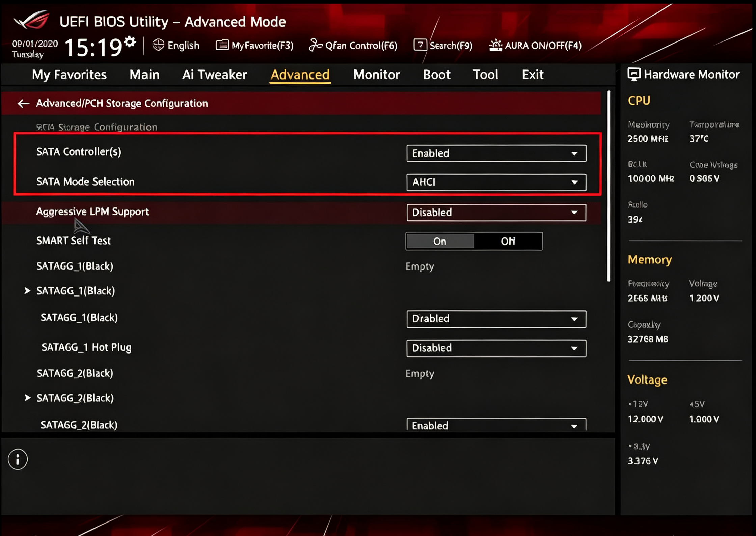Select the Exit tab

point(533,75)
